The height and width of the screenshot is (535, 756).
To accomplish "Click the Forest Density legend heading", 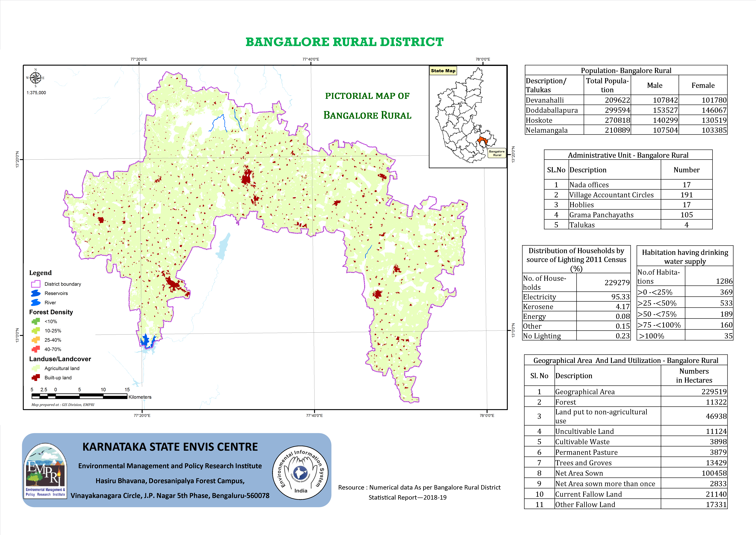I will (51, 312).
